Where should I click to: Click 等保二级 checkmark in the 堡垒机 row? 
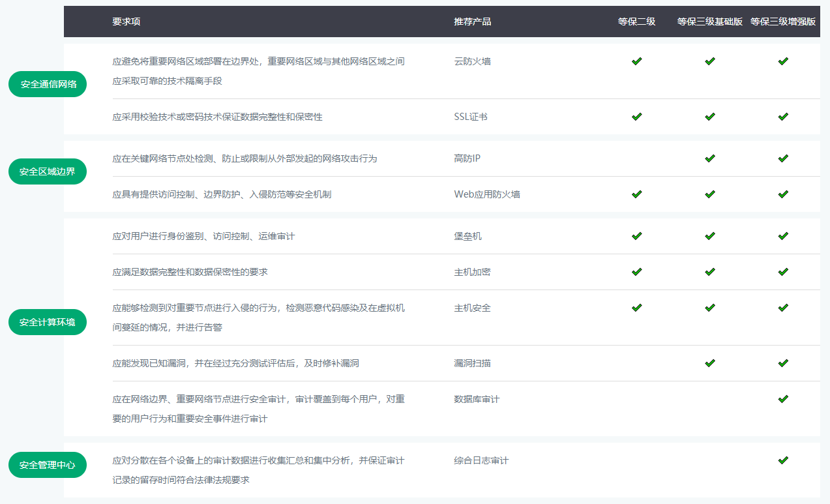click(637, 236)
